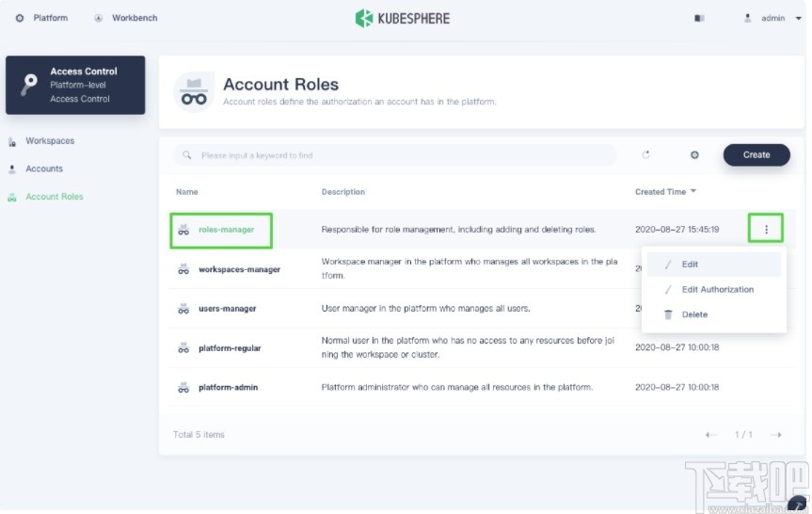Go to Accounts in the sidebar

coord(44,169)
